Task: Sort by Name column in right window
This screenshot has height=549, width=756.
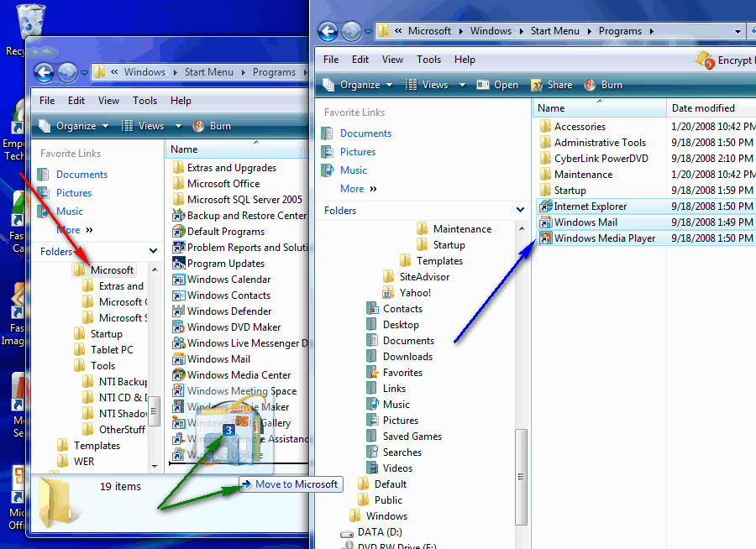Action: 599,108
